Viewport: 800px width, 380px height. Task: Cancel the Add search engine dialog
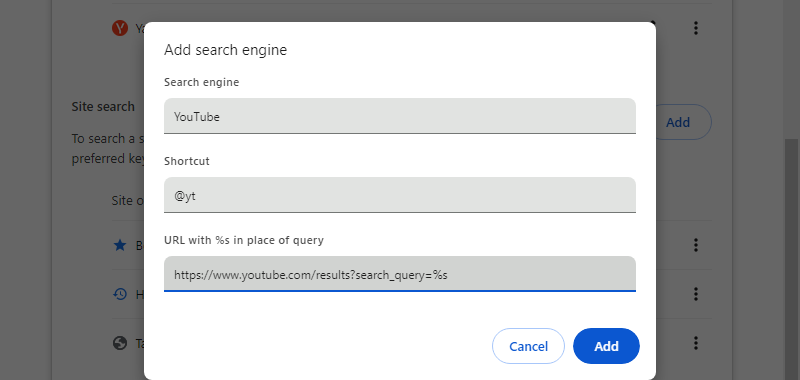pyautogui.click(x=528, y=346)
